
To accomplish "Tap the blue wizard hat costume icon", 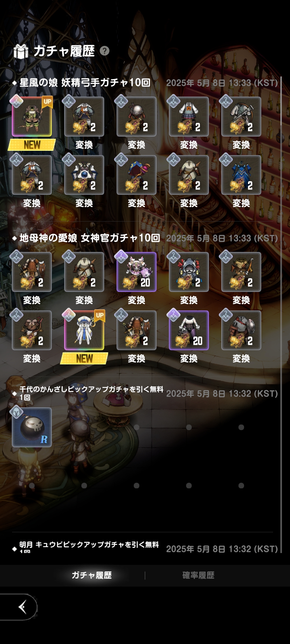I will 136,175.
